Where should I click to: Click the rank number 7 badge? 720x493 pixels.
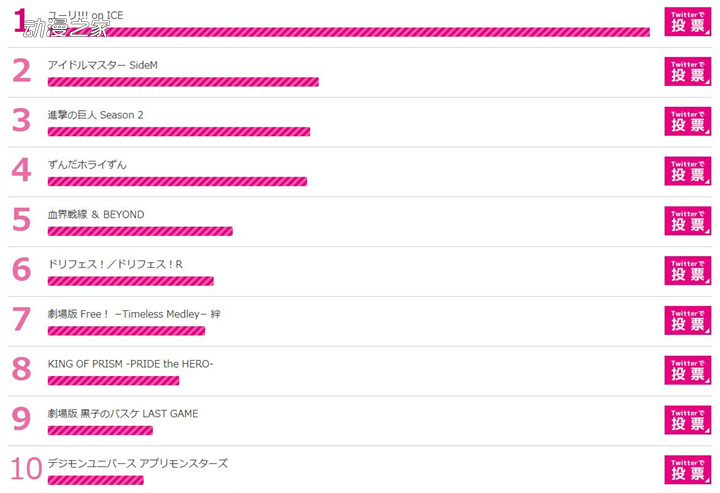tap(22, 320)
